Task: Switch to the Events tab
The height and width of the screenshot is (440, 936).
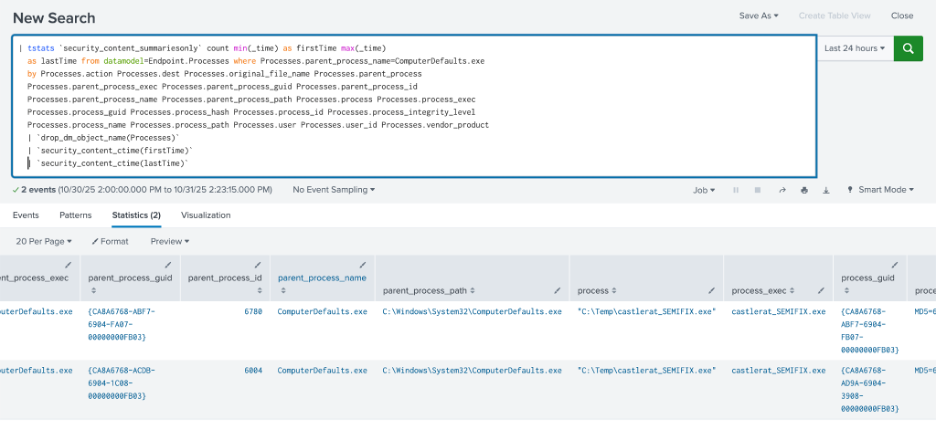Action: [26, 215]
